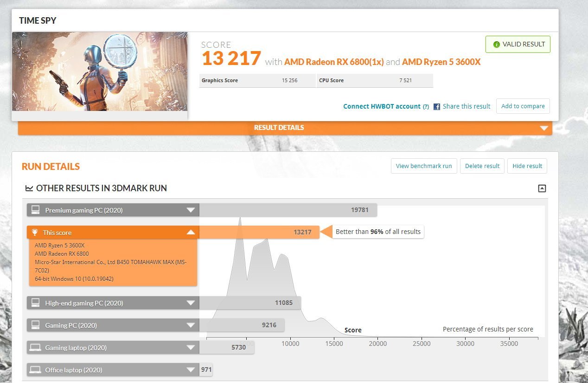
Task: Click Connect HWBOT account link
Action: tap(382, 106)
